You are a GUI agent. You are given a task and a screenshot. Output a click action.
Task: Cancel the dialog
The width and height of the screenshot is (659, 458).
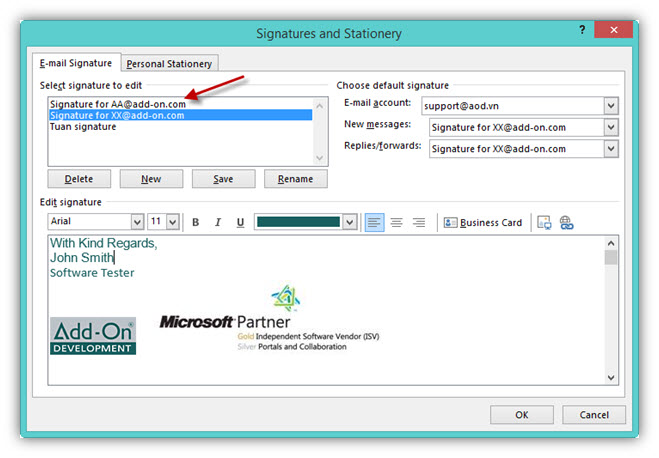pos(594,415)
